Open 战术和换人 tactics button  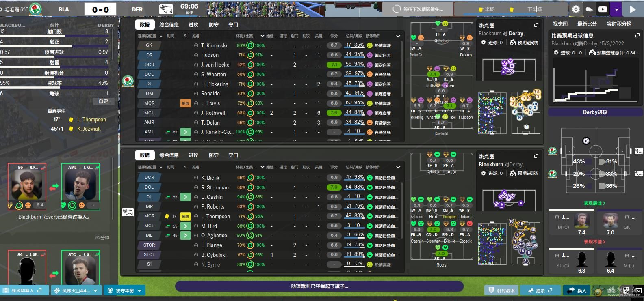coord(24,290)
